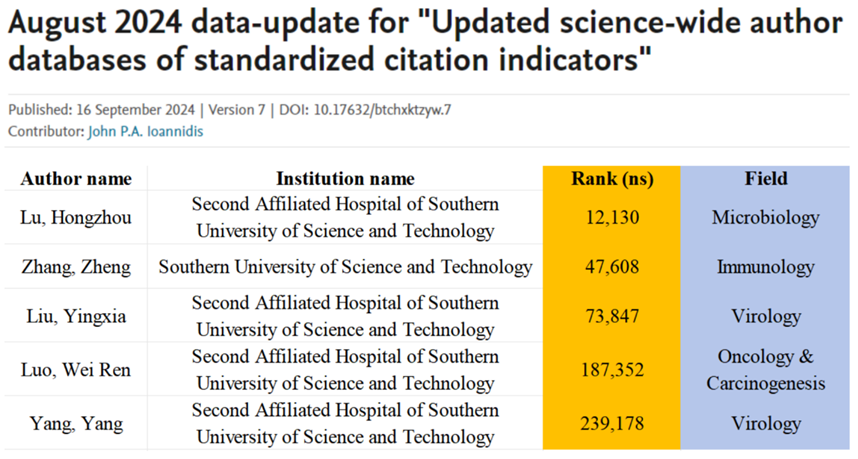The width and height of the screenshot is (858, 459).
Task: Click the rank value 47,608
Action: 611,267
